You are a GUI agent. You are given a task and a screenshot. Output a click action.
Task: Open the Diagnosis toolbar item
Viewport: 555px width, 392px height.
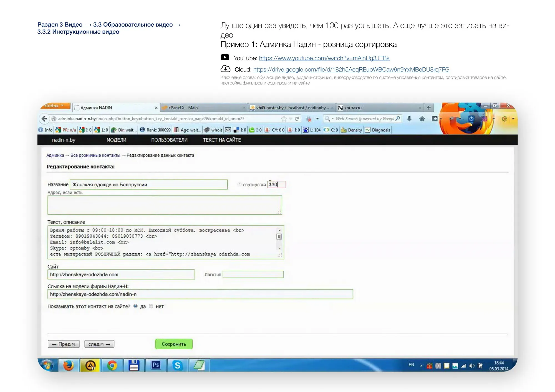click(x=378, y=130)
